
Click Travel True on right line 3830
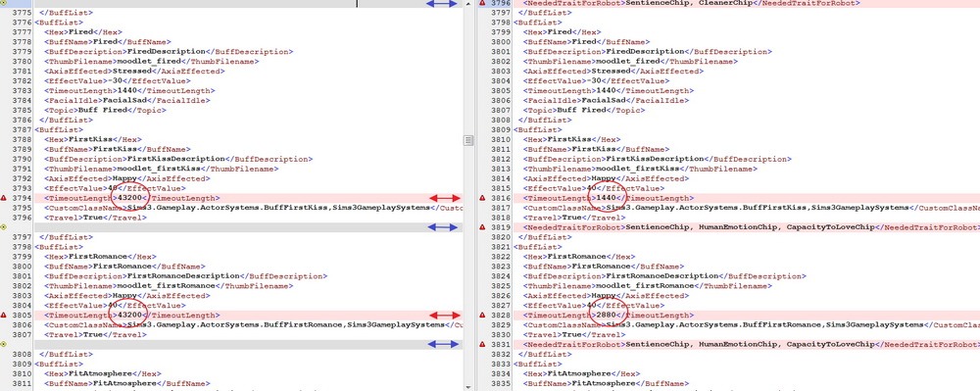(x=573, y=335)
